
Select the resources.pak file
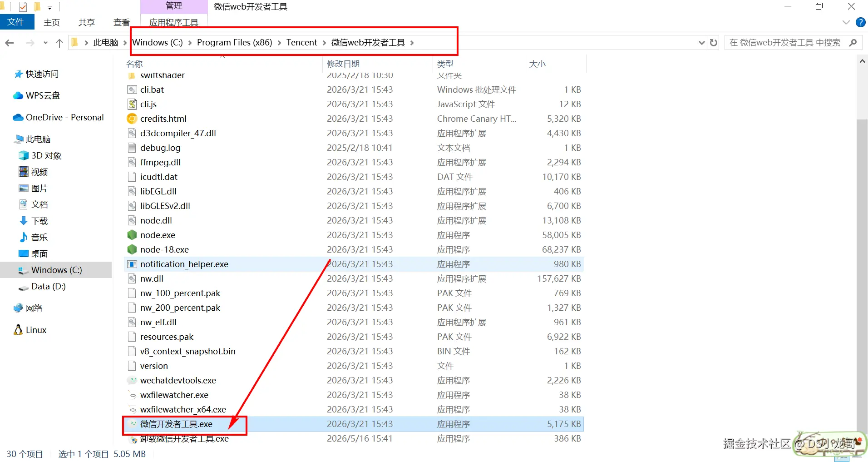click(354, 337)
